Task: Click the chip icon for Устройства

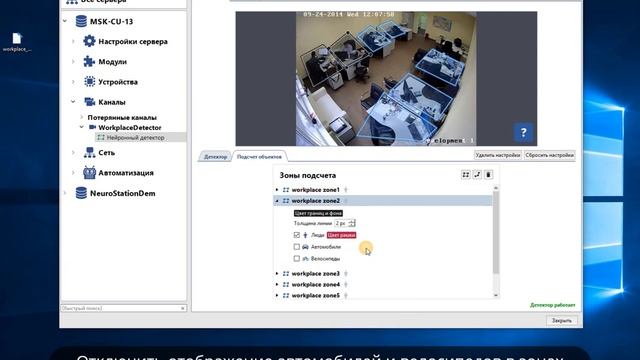Action: coord(89,82)
